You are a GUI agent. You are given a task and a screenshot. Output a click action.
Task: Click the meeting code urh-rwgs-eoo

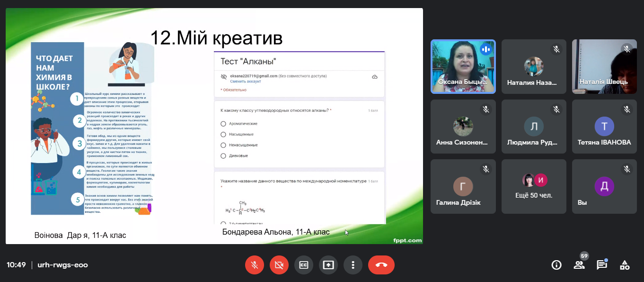point(62,265)
